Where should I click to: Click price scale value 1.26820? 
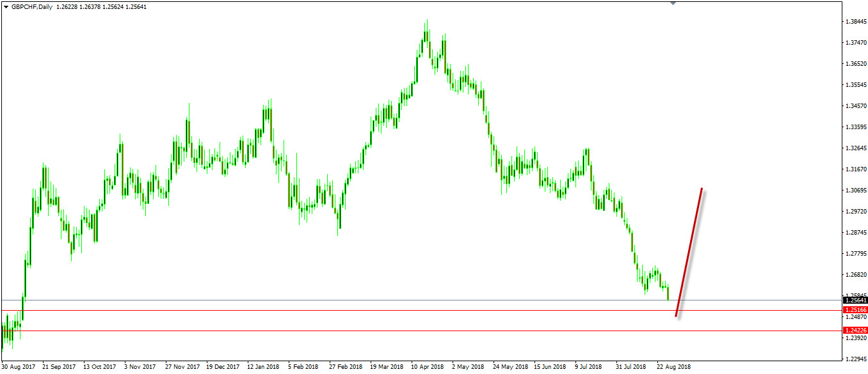856,275
